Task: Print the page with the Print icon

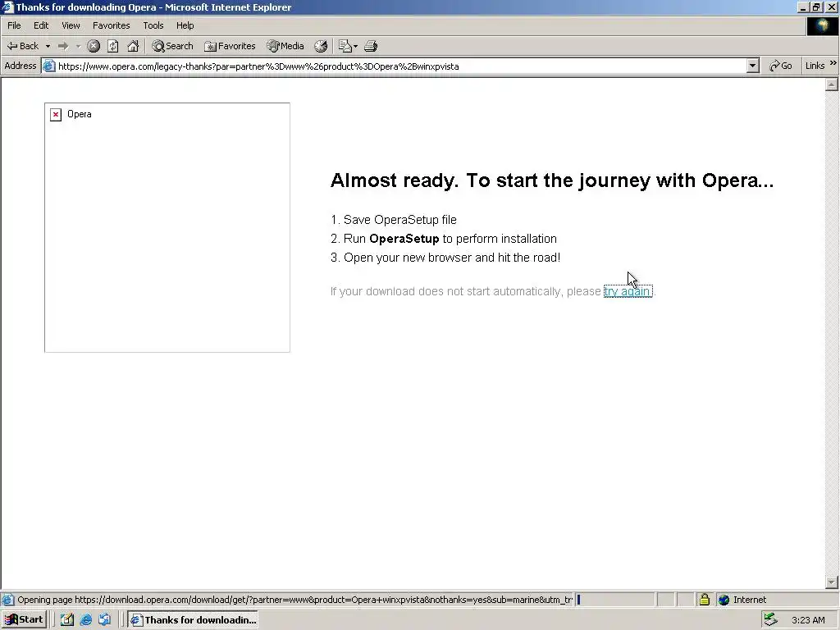Action: 371,46
